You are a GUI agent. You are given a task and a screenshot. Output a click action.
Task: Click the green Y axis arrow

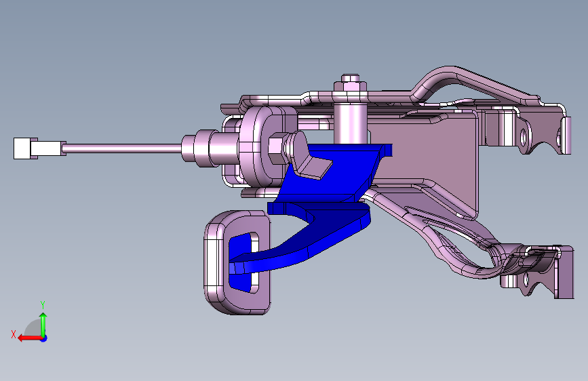point(43,325)
